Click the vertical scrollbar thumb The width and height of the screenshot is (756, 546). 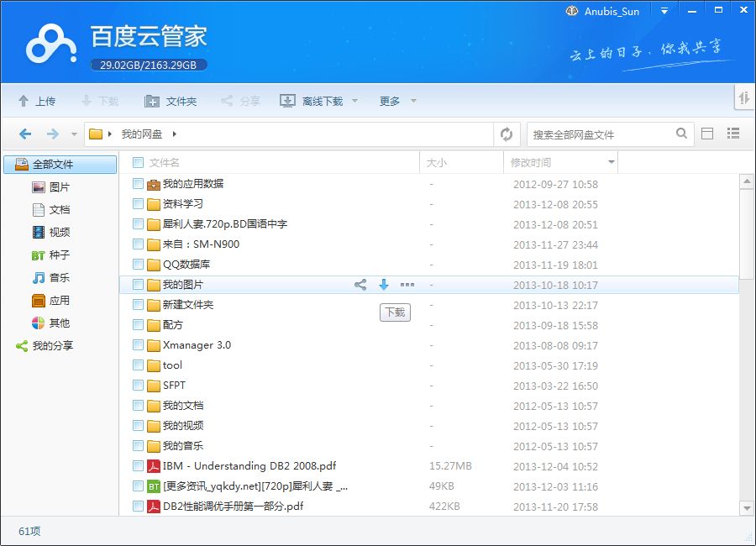[x=747, y=234]
